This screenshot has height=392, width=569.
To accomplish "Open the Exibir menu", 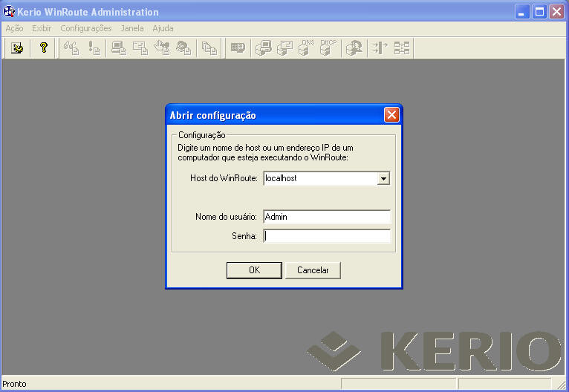I will tap(42, 28).
